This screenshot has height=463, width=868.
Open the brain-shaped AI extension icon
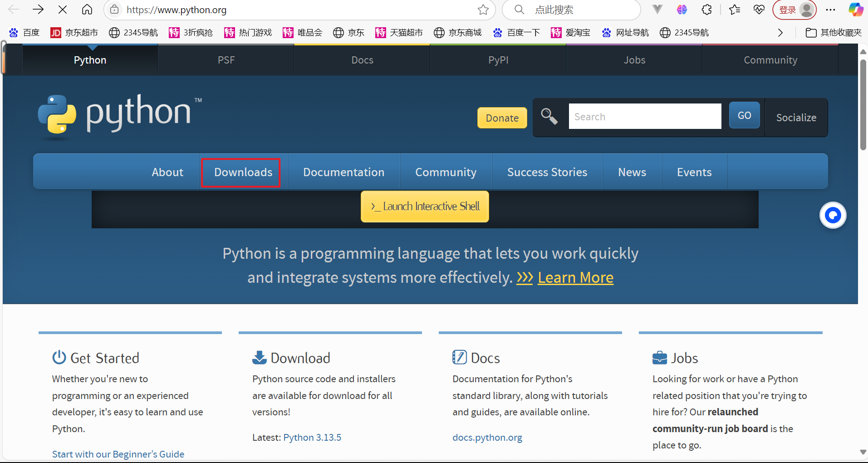pyautogui.click(x=682, y=10)
